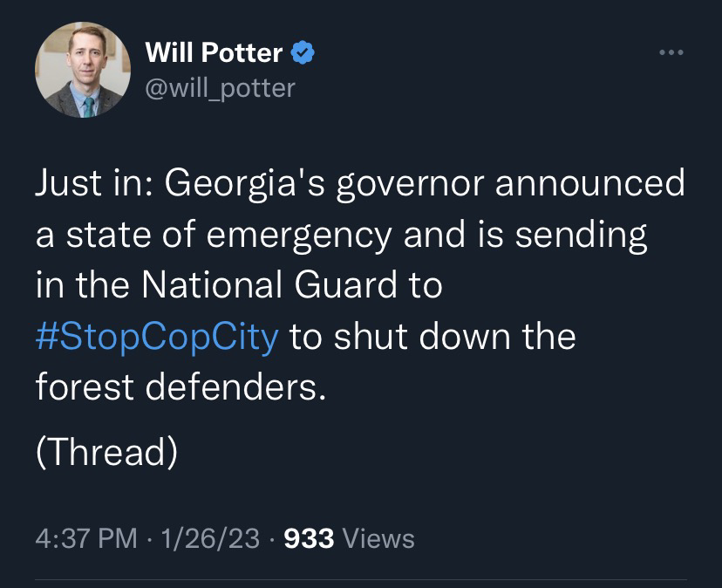The image size is (722, 588).
Task: Click the display name Will Potter
Action: [213, 53]
